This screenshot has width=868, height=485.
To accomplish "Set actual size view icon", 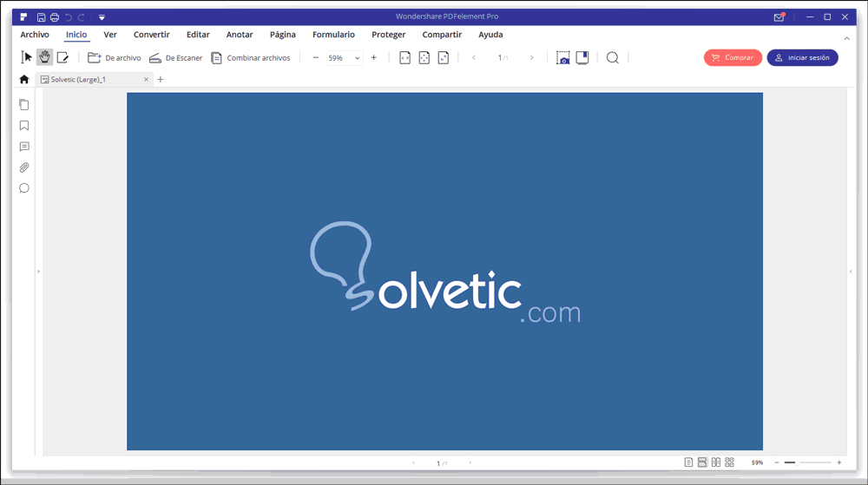I will [x=444, y=57].
